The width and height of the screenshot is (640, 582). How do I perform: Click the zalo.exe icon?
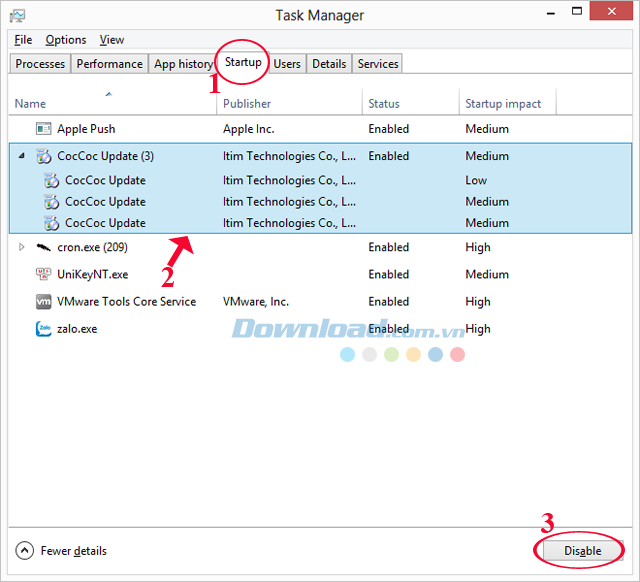click(x=43, y=328)
